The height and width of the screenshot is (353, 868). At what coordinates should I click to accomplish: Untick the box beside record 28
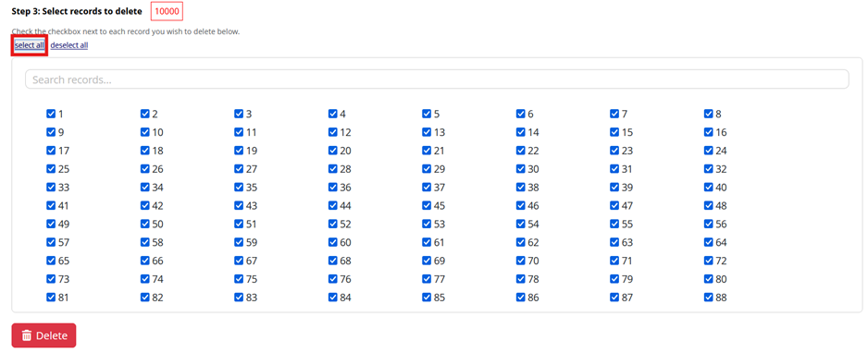pyautogui.click(x=333, y=168)
